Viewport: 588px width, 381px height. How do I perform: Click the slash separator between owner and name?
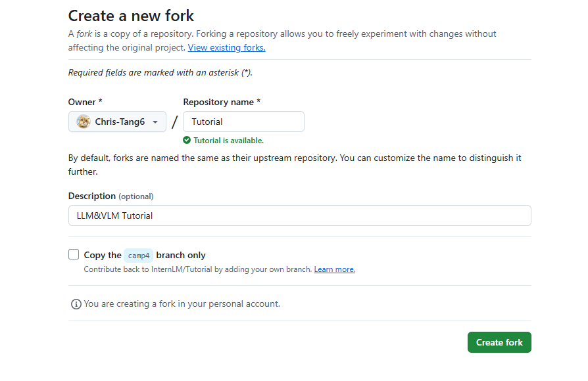pyautogui.click(x=174, y=122)
